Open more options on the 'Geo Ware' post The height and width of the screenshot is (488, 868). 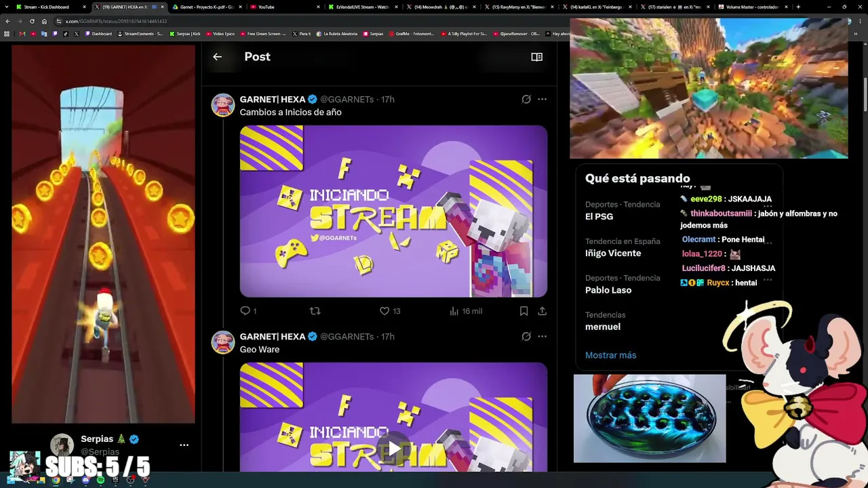tap(542, 337)
